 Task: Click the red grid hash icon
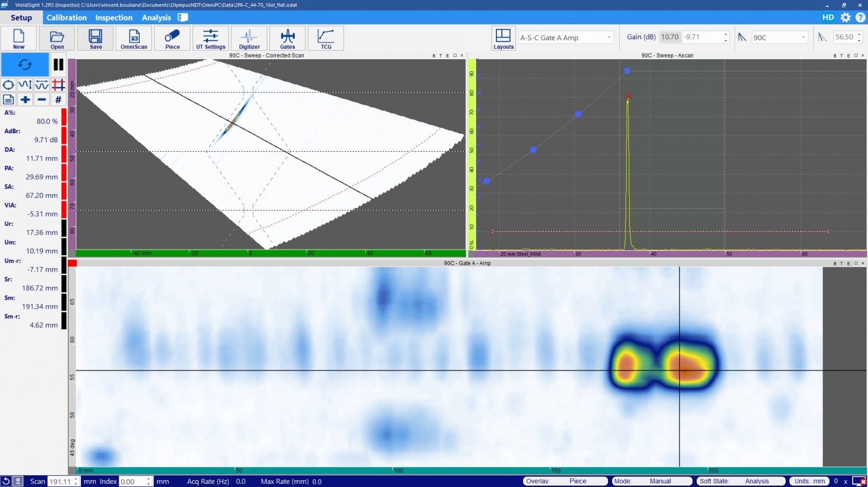(x=58, y=85)
